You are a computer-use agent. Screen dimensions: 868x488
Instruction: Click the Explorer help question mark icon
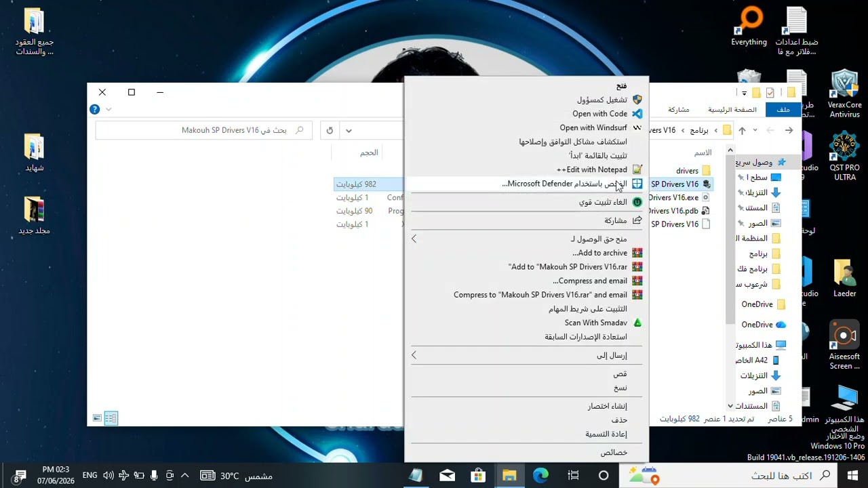coord(95,109)
